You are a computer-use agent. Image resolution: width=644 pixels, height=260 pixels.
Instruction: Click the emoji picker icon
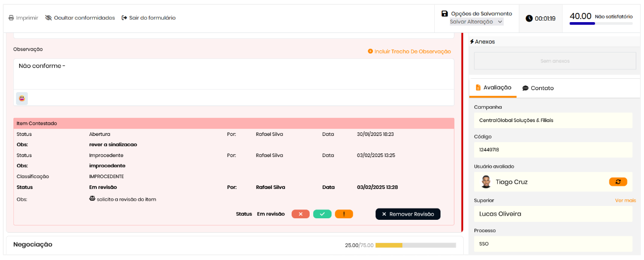click(x=22, y=98)
